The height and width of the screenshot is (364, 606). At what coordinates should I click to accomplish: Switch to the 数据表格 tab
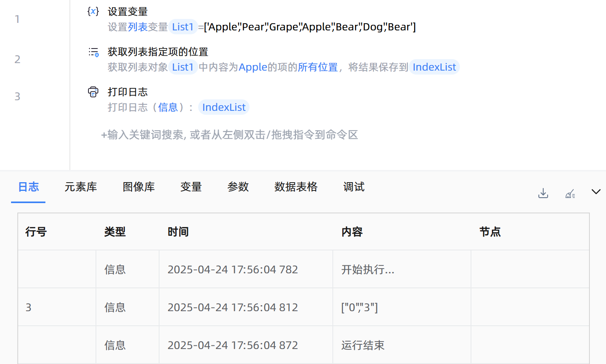coord(296,187)
